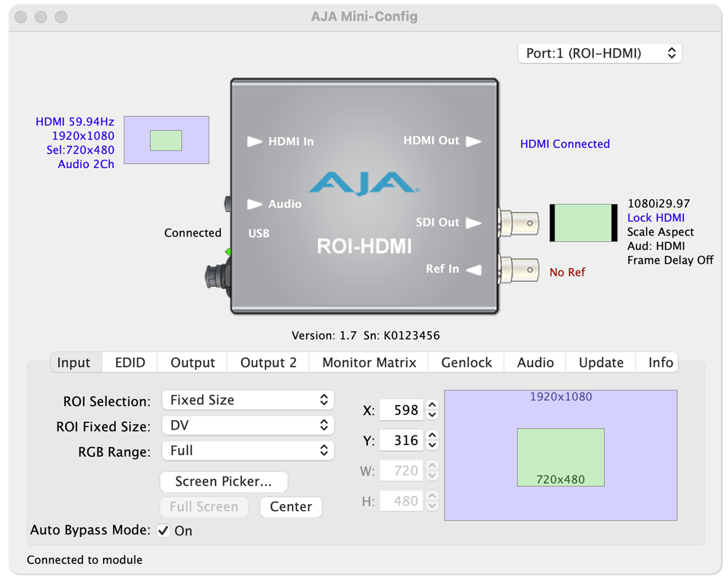Viewport: 728px width, 580px height.
Task: Click the Audio input arrow icon
Action: 254,205
